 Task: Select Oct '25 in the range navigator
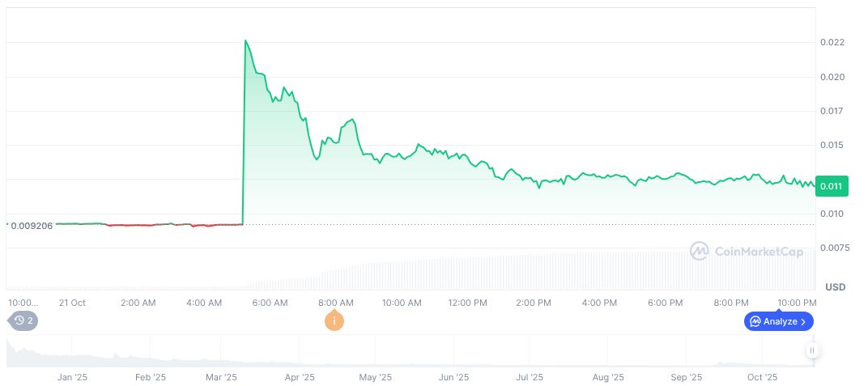762,377
